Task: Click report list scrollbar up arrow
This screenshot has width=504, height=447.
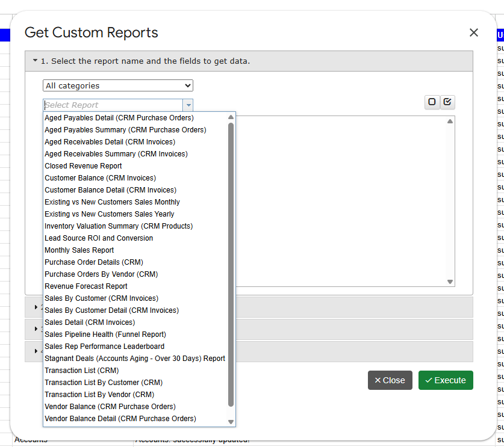Action: click(x=231, y=117)
